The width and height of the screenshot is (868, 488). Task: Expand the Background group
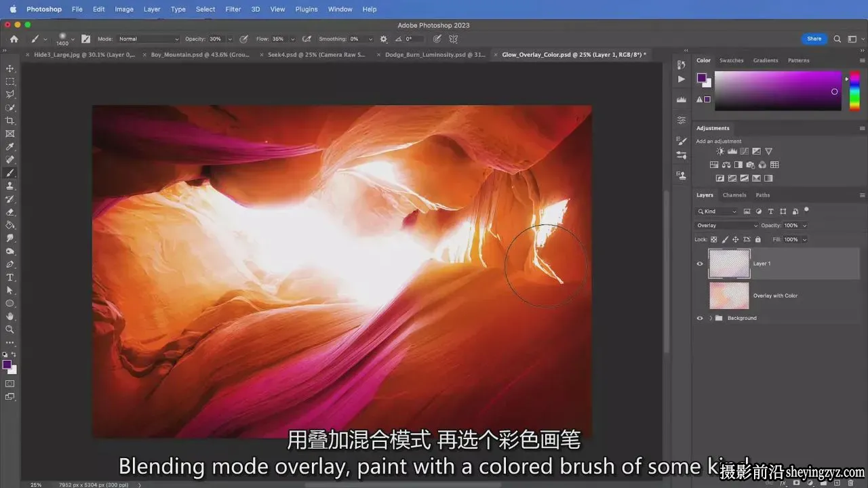[x=711, y=318]
